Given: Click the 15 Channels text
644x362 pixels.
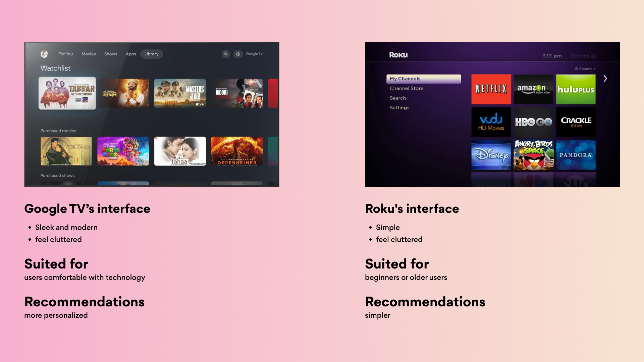Looking at the screenshot, I should (585, 69).
